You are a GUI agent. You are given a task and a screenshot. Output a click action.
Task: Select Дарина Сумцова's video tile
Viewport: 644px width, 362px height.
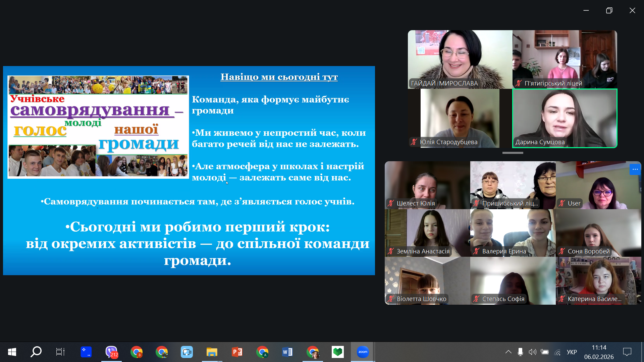click(565, 118)
